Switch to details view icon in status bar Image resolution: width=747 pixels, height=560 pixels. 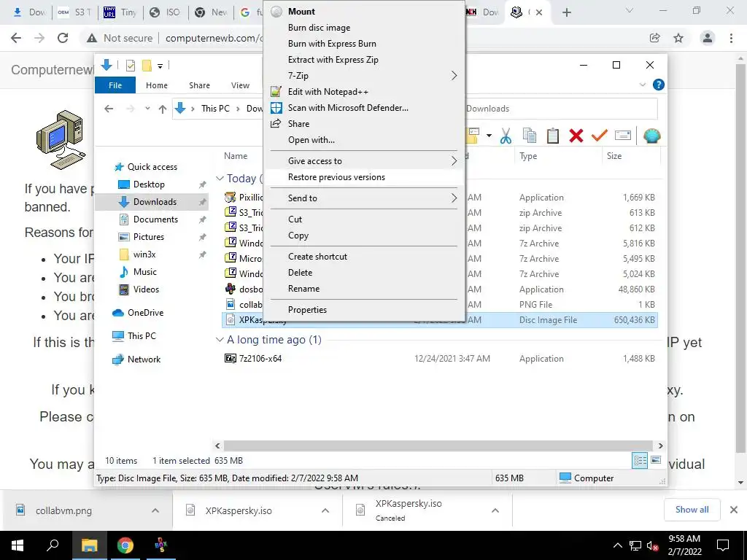[x=640, y=460]
